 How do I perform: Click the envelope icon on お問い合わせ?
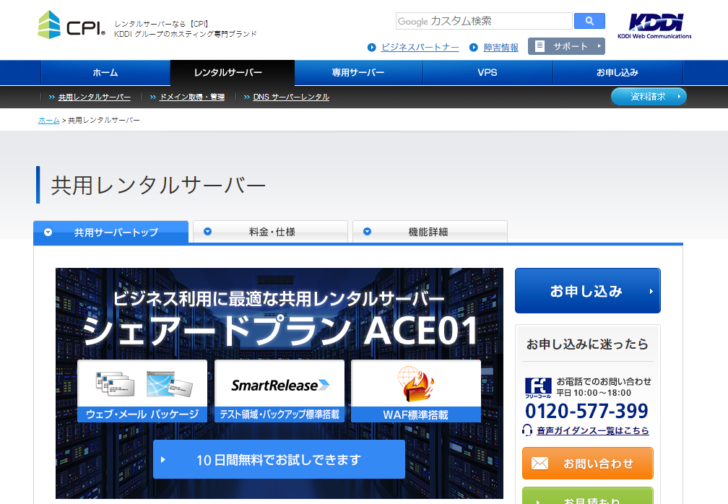click(x=540, y=463)
